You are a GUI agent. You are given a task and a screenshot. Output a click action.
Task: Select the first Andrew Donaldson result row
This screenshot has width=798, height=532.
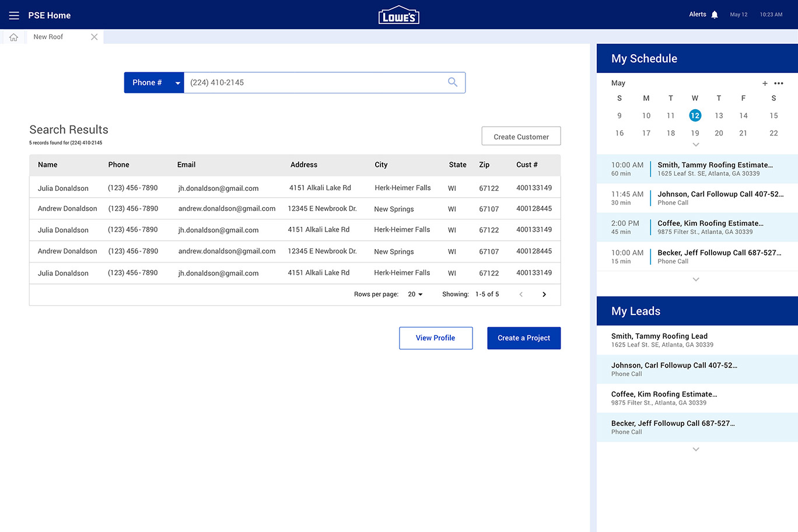coord(295,209)
